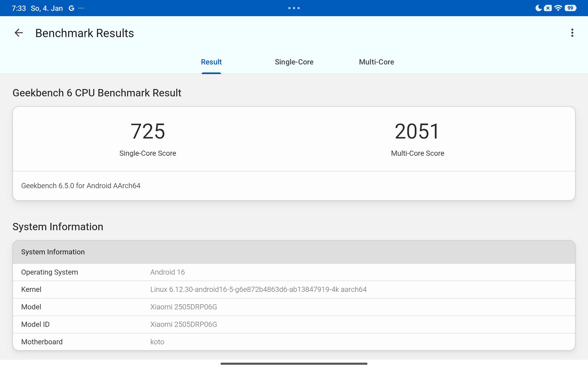Switch to the Single-Core tab
Viewport: 588px width, 368px height.
coord(294,62)
